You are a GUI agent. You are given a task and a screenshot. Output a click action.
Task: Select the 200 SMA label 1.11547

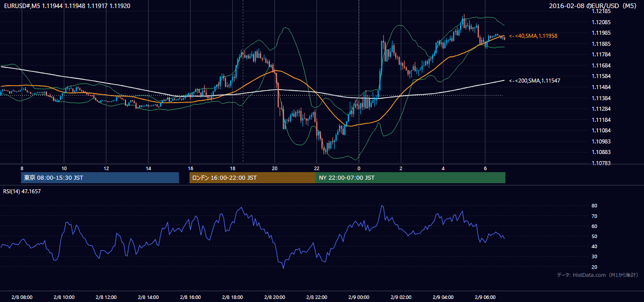(535, 81)
